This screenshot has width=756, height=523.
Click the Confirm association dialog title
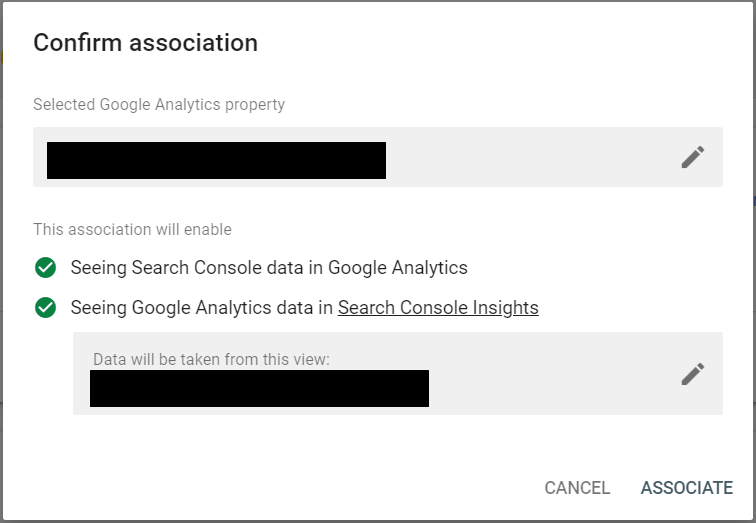[x=146, y=43]
